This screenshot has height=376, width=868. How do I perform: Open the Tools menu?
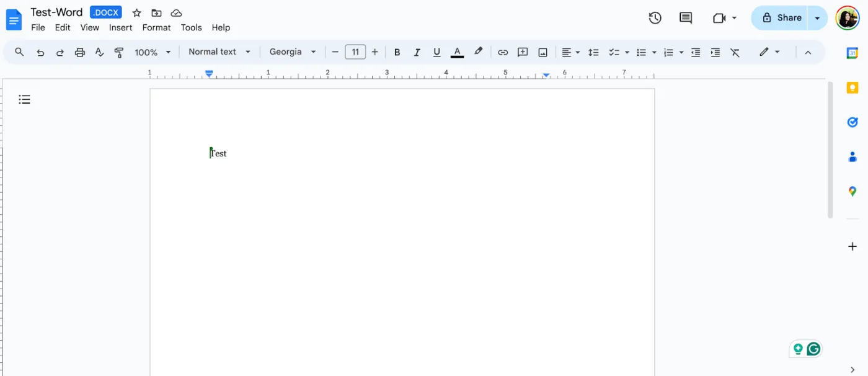[191, 27]
